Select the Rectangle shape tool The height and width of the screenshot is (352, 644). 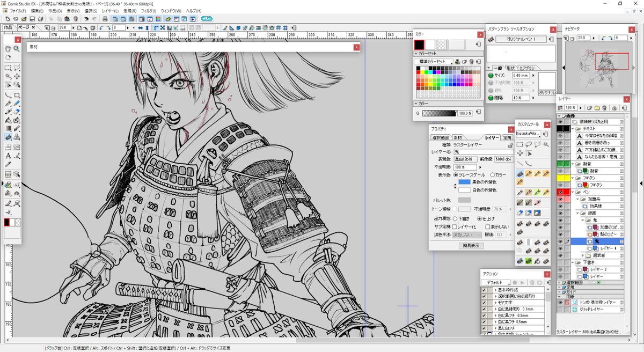17,95
